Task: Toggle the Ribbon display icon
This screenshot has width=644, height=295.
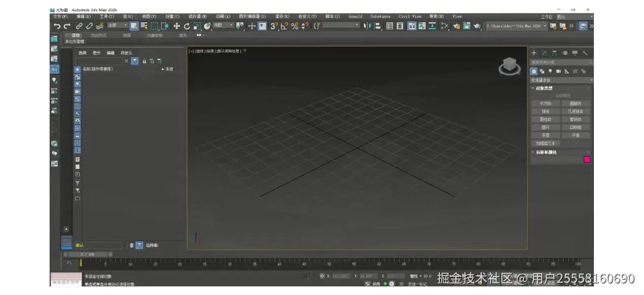Action: (x=412, y=26)
